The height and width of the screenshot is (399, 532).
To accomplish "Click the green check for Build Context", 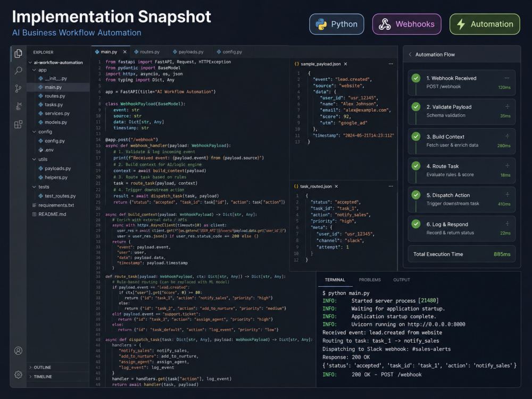I will [x=416, y=136].
